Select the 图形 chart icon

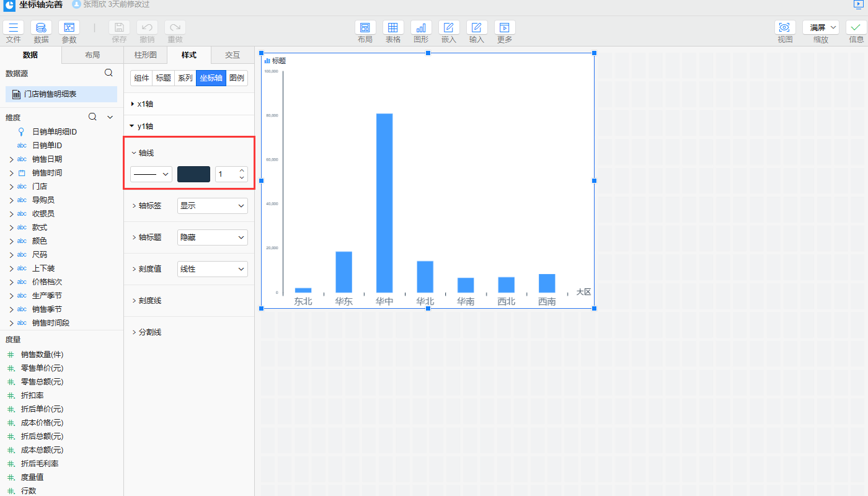click(421, 28)
